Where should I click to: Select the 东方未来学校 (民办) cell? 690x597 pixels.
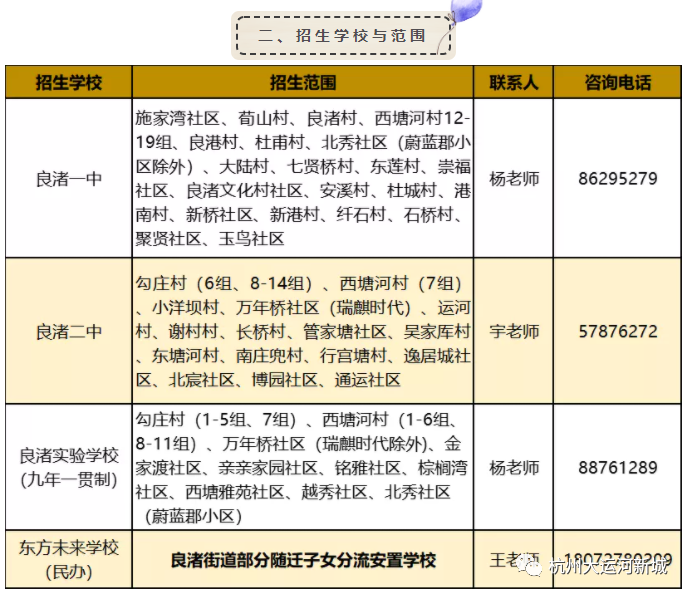pyautogui.click(x=69, y=560)
